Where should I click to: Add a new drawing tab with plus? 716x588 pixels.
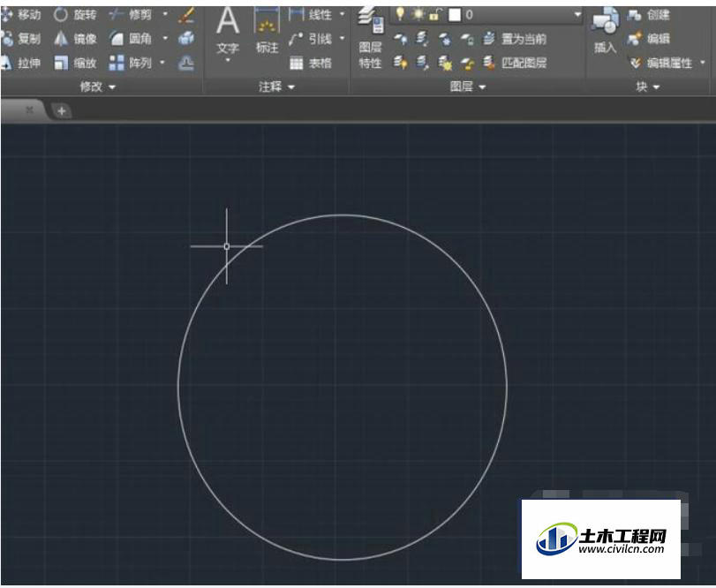(x=61, y=110)
